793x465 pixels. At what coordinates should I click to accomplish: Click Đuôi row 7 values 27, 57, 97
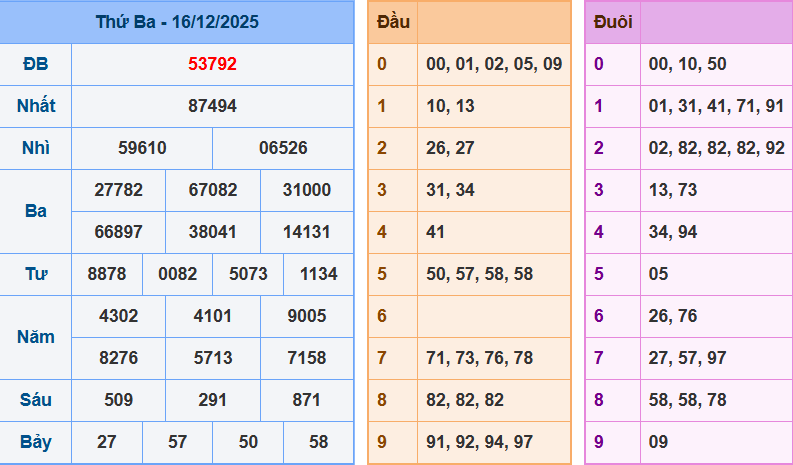[687, 358]
